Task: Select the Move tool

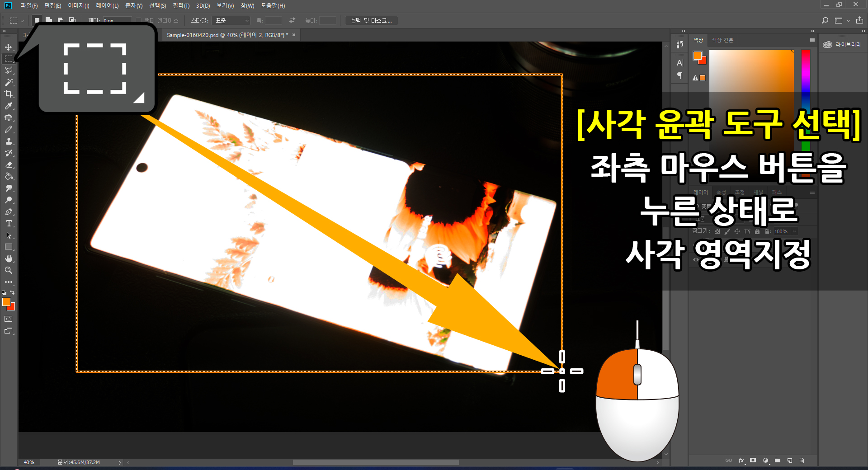Action: coord(9,47)
